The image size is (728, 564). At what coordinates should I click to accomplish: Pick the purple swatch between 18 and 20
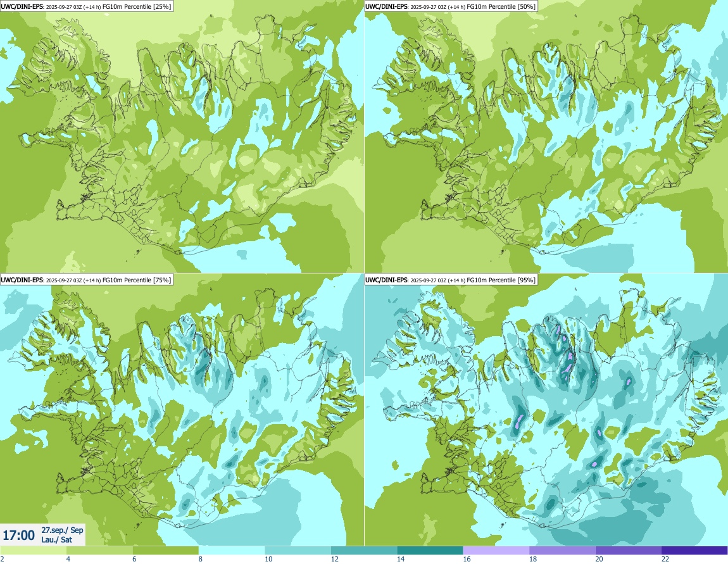coord(563,551)
